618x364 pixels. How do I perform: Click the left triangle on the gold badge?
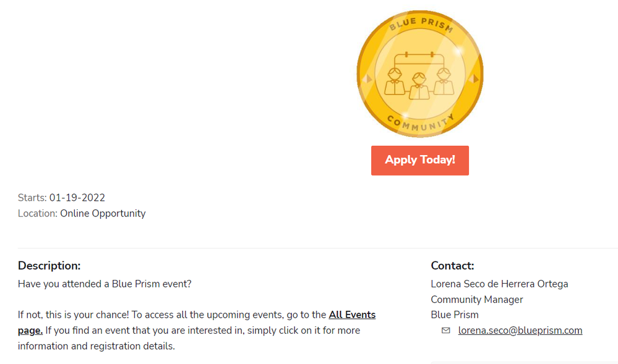[x=367, y=78]
